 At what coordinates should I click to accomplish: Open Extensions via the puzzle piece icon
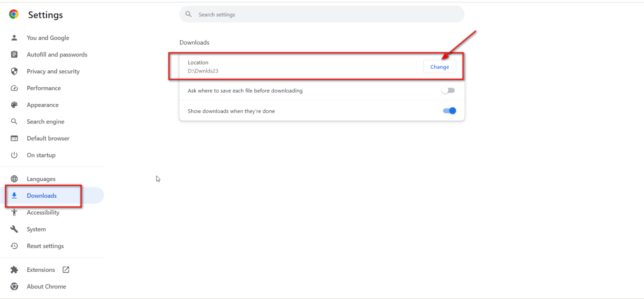click(x=14, y=269)
